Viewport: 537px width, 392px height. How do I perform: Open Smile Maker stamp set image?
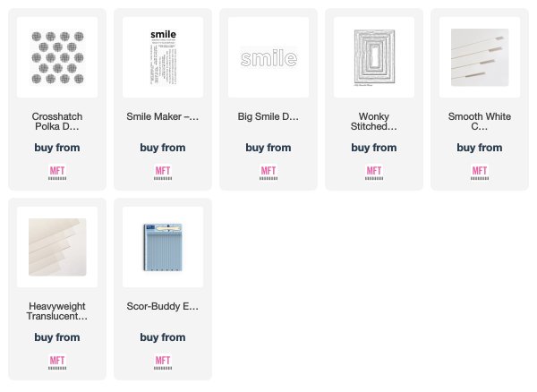163,57
